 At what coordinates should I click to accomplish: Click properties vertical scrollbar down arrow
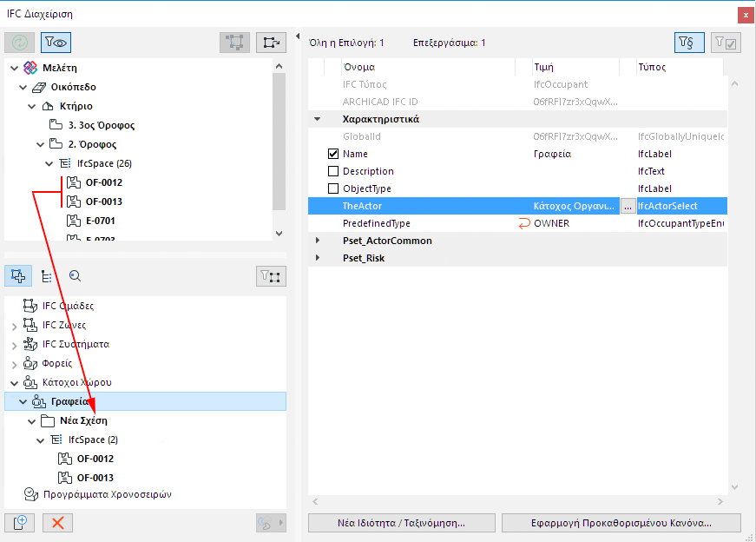pyautogui.click(x=735, y=487)
